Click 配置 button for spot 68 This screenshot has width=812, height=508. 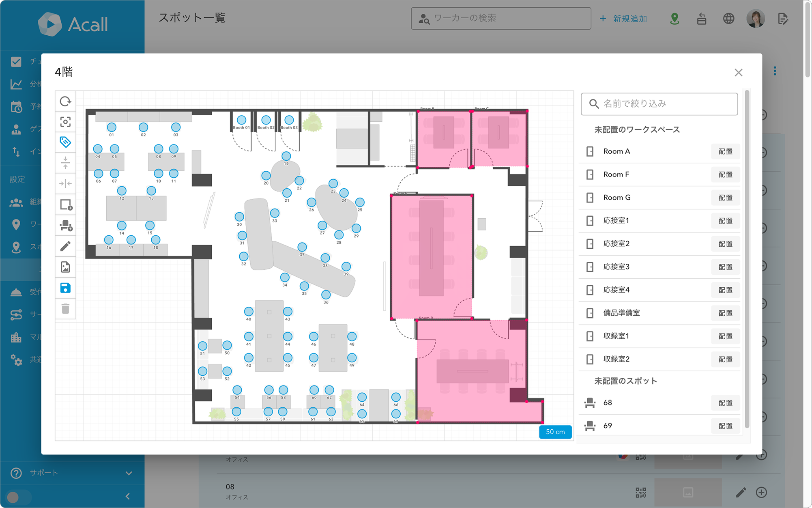[725, 403]
